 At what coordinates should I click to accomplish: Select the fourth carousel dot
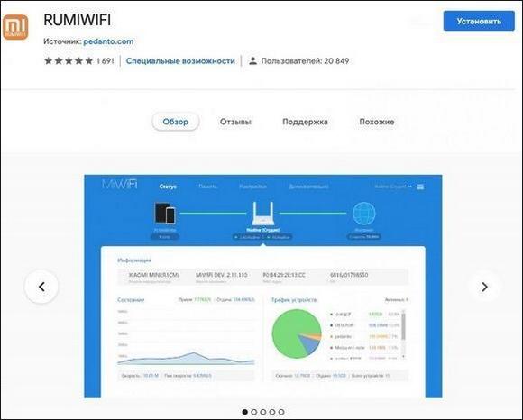click(272, 412)
